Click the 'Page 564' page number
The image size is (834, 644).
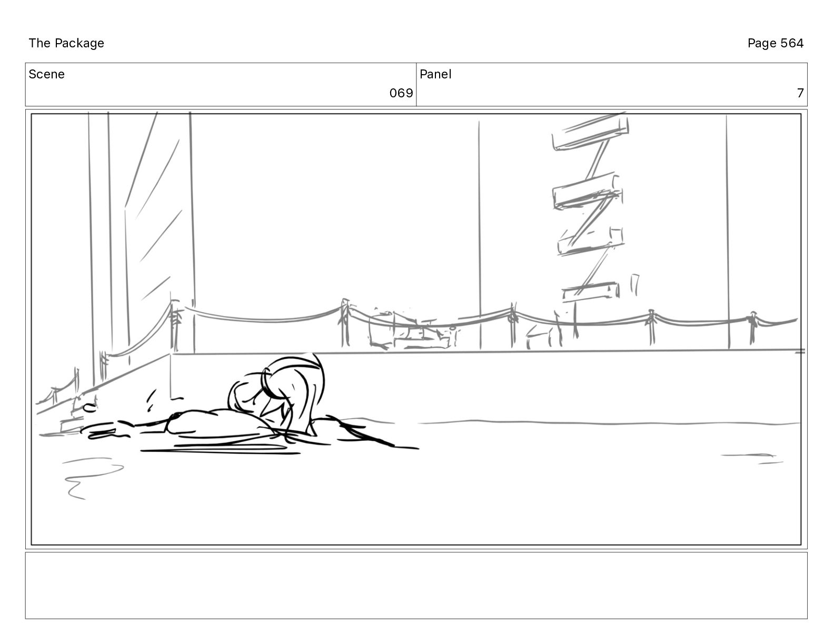pos(775,43)
